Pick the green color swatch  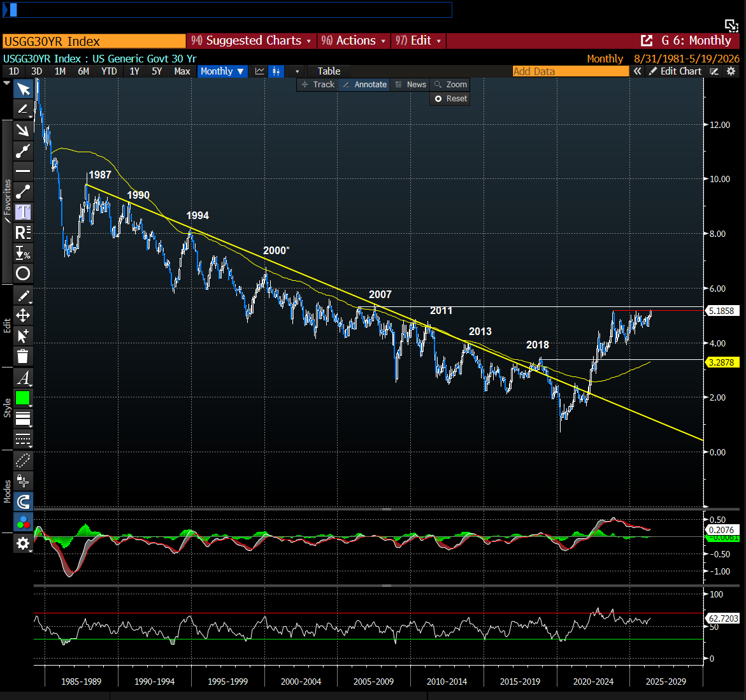23,398
